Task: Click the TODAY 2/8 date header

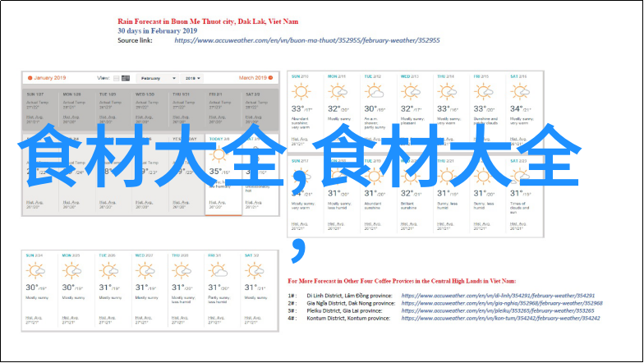Action: pyautogui.click(x=219, y=140)
